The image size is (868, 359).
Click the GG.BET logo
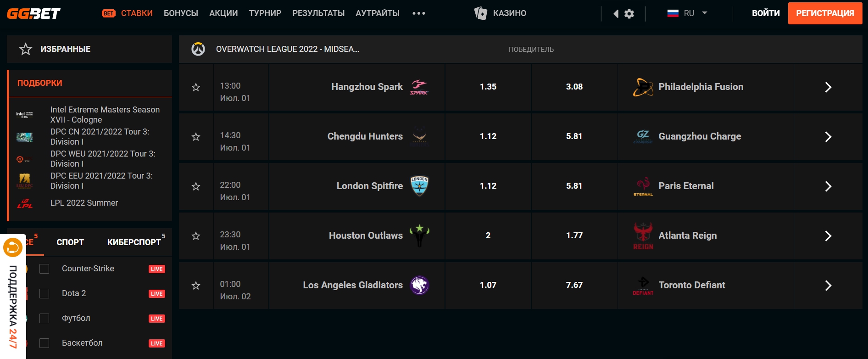click(x=33, y=13)
